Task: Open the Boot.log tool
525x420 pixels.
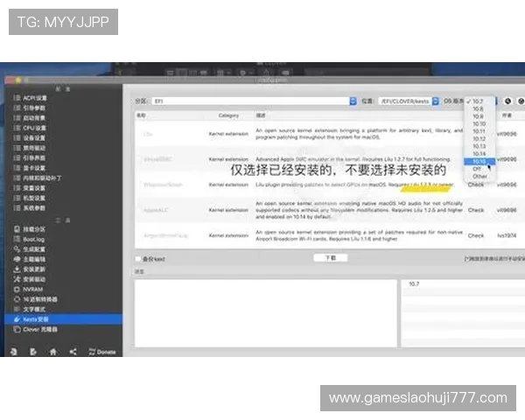Action: pos(29,240)
